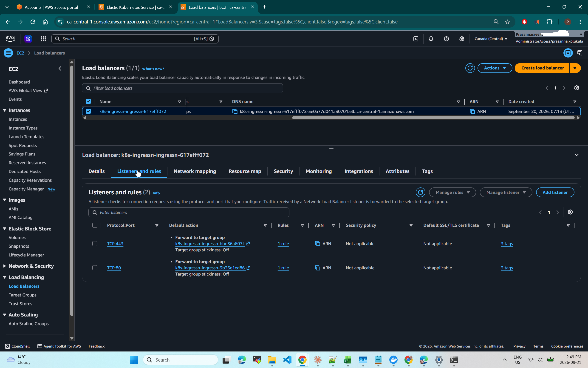Open the Windows Start menu
The image size is (588, 368).
pos(134,360)
